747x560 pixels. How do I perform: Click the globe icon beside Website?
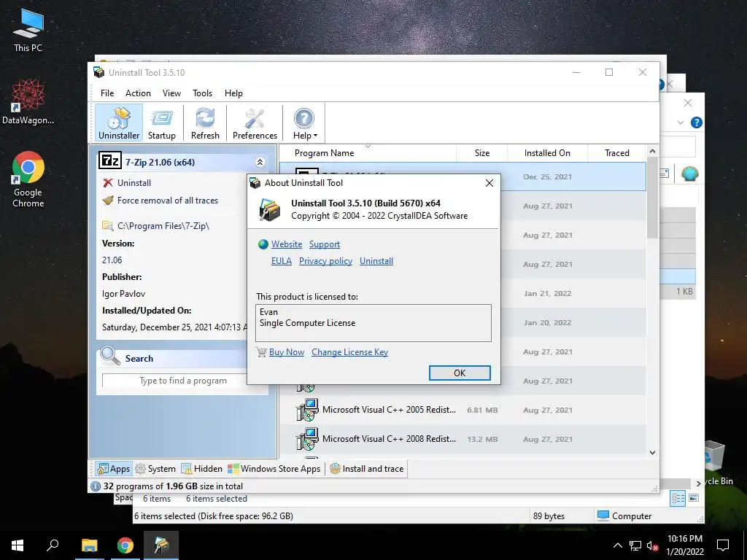(263, 244)
